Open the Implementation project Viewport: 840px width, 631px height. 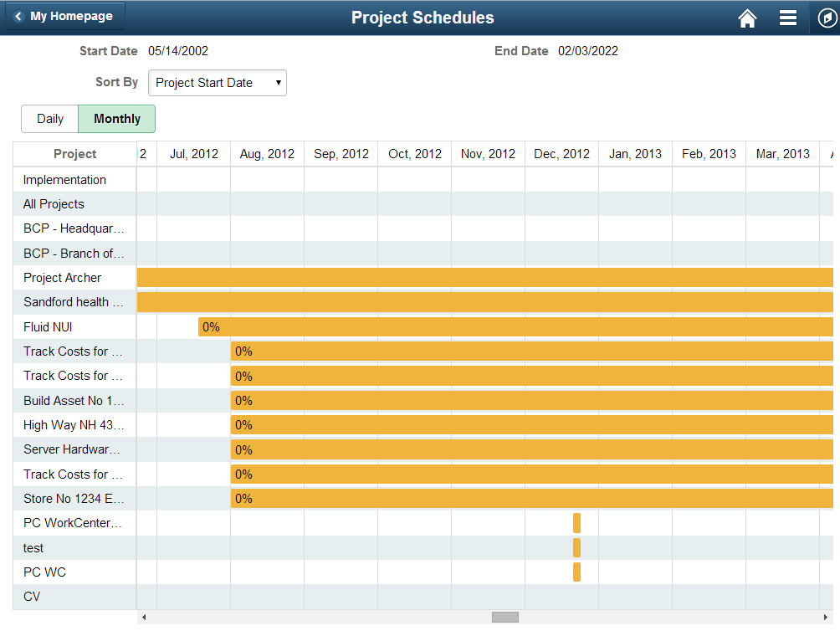click(64, 180)
